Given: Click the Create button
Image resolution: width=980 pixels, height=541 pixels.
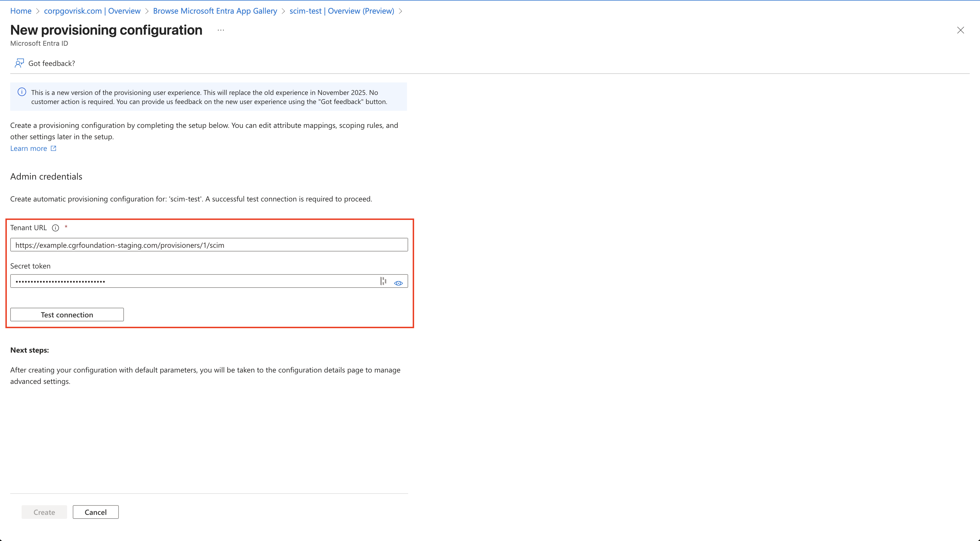Looking at the screenshot, I should [44, 512].
